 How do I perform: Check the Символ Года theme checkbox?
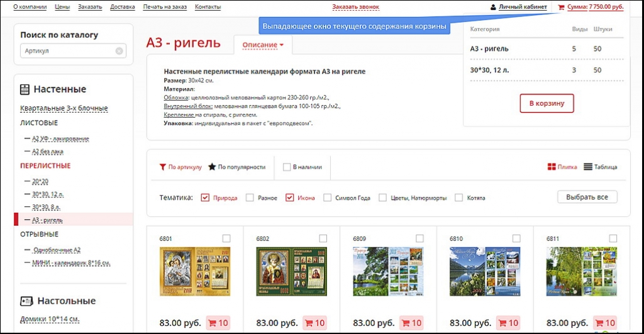(x=327, y=198)
